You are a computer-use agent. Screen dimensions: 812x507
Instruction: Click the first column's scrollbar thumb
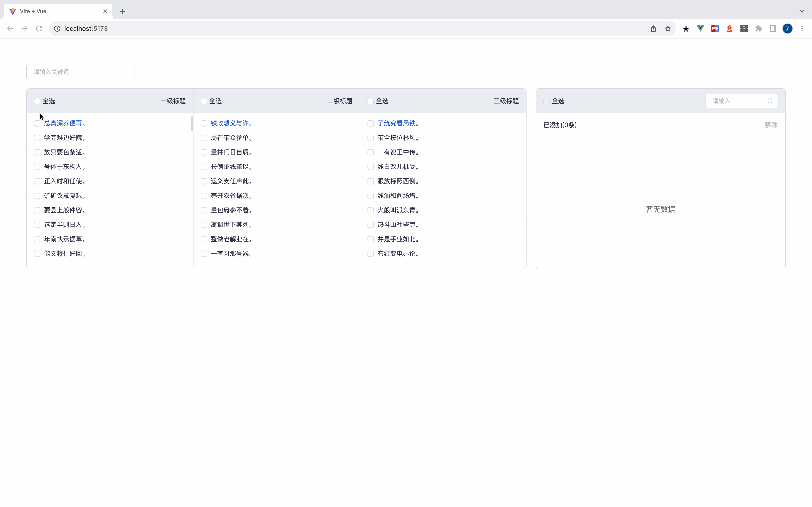[192, 123]
